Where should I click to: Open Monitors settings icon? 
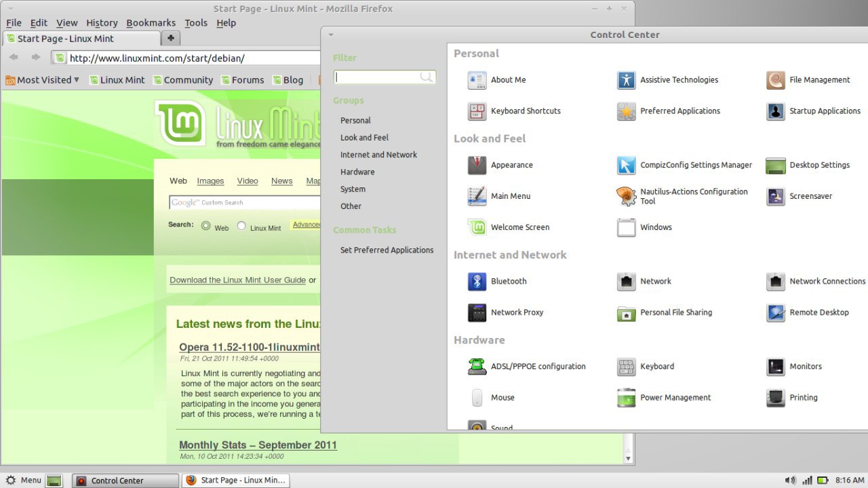(x=775, y=367)
